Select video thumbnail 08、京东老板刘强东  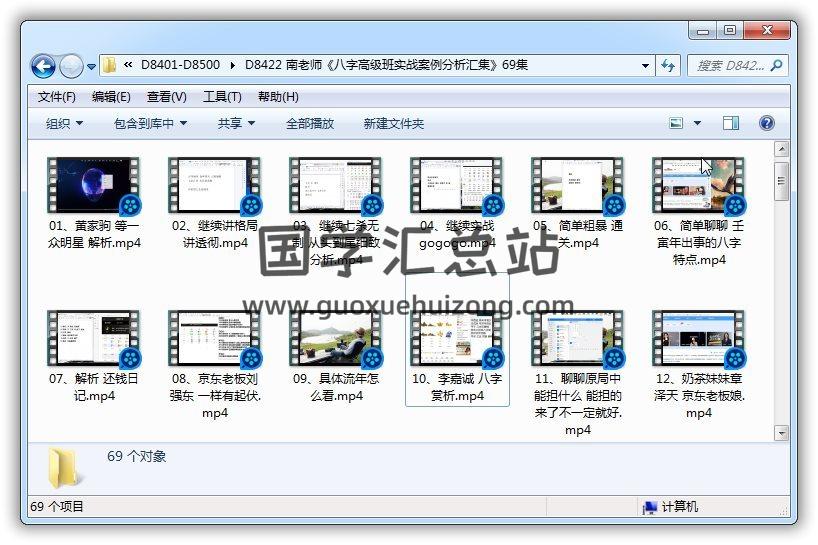[x=215, y=338]
